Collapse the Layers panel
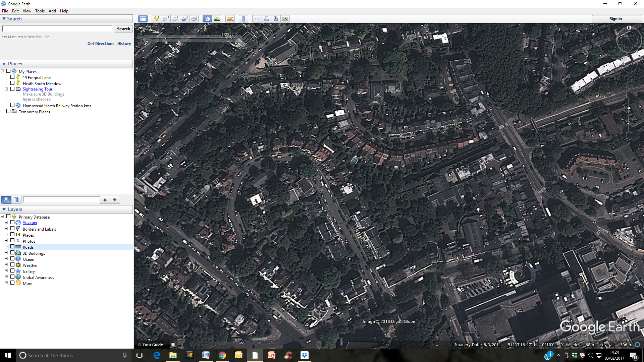 point(4,209)
